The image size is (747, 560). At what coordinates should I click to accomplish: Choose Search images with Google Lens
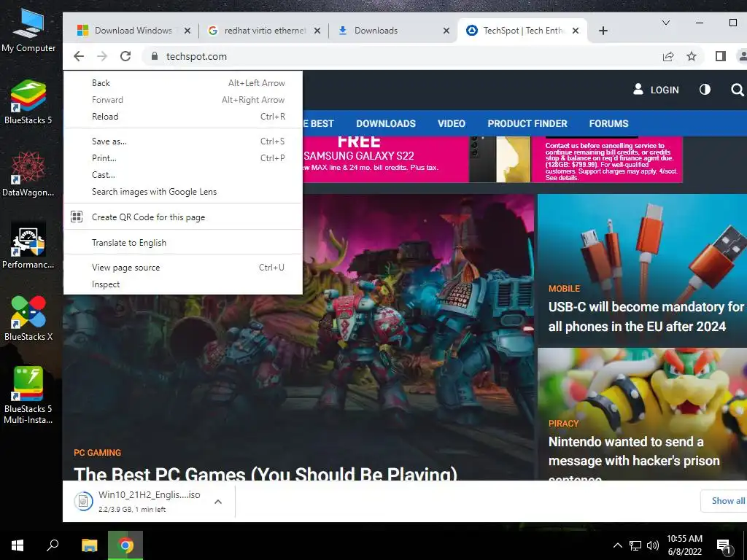coord(183,192)
